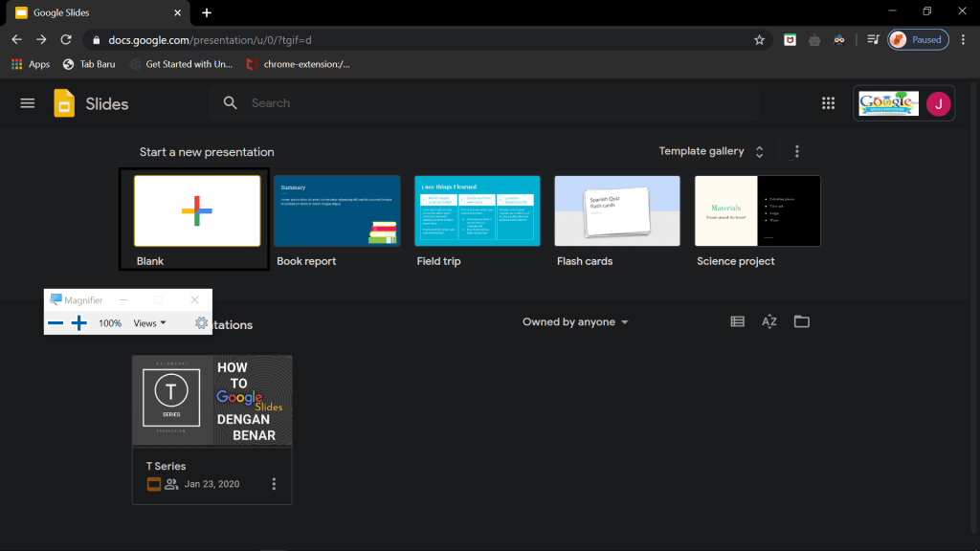This screenshot has width=980, height=551.
Task: Select the Science project template
Action: (x=757, y=210)
